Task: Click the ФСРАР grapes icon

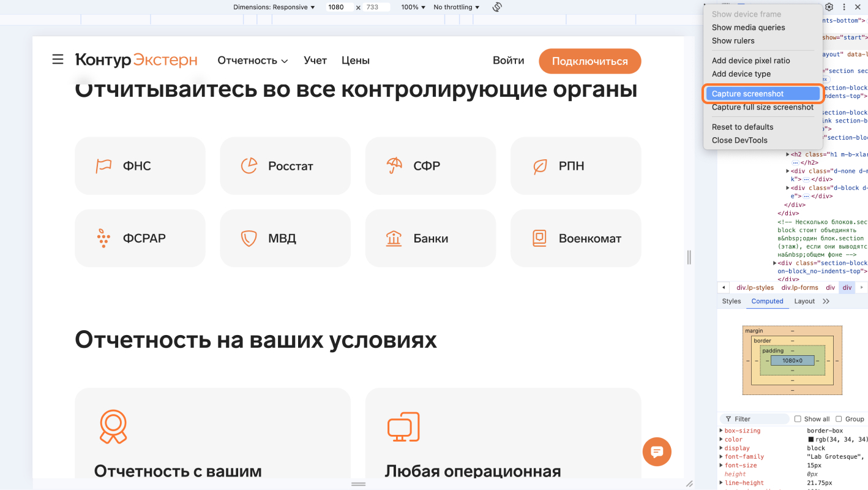Action: pyautogui.click(x=103, y=238)
